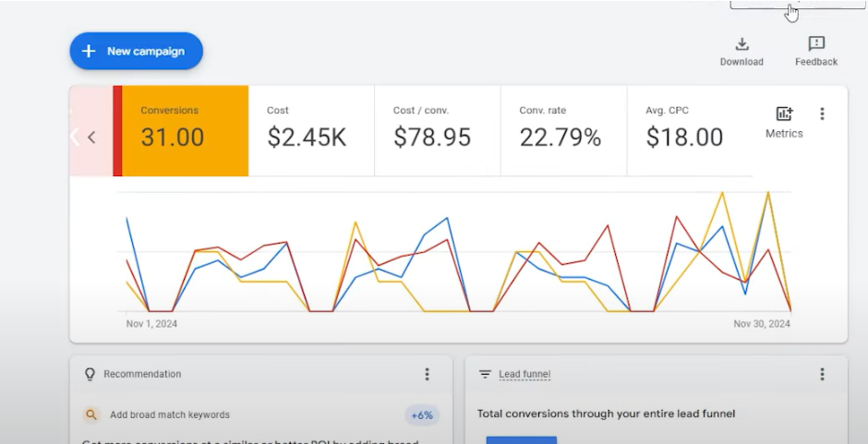
Task: Click the red metric card strip
Action: [x=117, y=130]
